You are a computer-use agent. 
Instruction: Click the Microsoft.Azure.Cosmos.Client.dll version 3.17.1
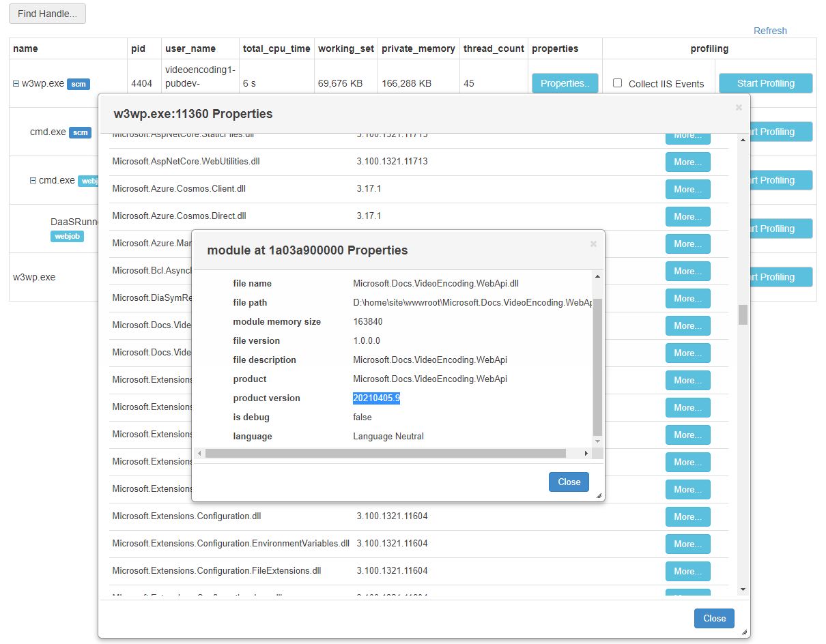pyautogui.click(x=369, y=188)
